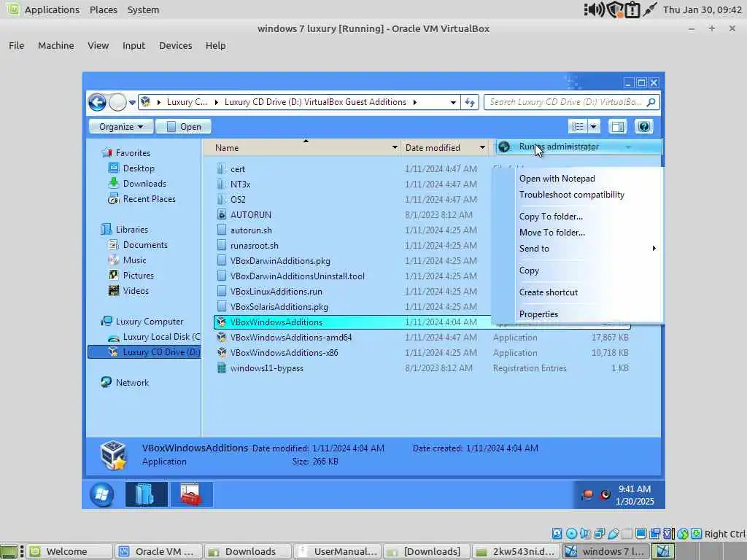Choose Copy To folder...
Image resolution: width=747 pixels, height=560 pixels.
coord(551,216)
